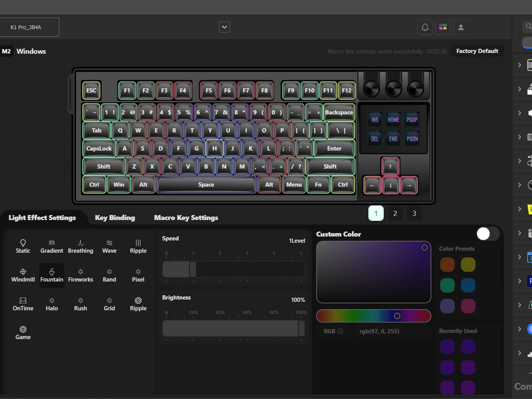Pick the Band light effect
Viewport: 532px width, 399px height.
[109, 275]
